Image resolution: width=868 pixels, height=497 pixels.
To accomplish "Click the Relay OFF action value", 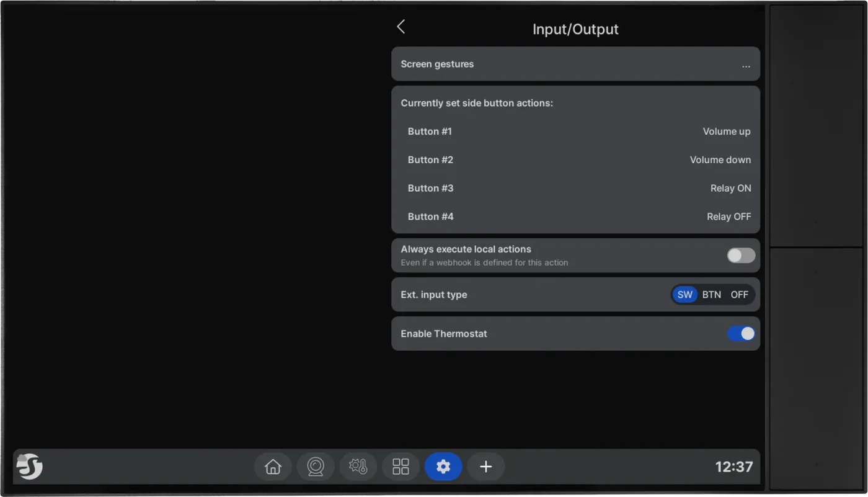I will 728,217.
